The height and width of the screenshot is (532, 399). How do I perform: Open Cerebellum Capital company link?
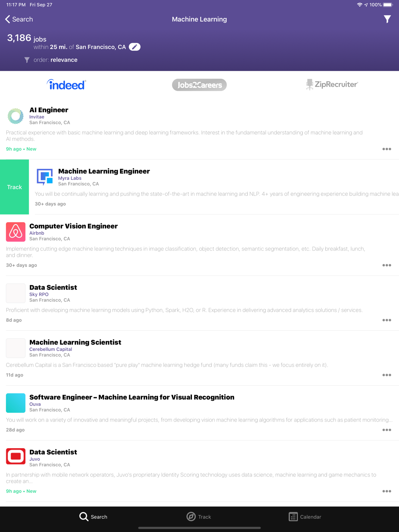[x=51, y=349]
